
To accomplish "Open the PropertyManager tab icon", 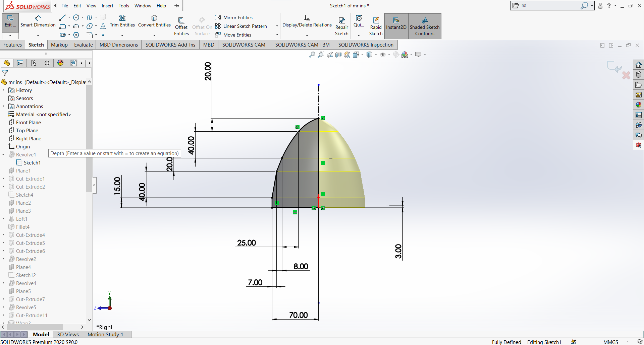I will (20, 63).
